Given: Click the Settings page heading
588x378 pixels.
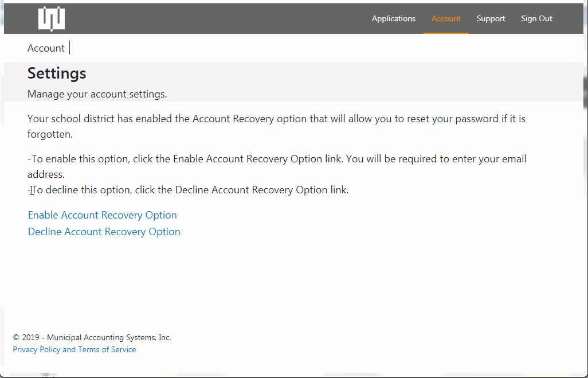Looking at the screenshot, I should [57, 73].
